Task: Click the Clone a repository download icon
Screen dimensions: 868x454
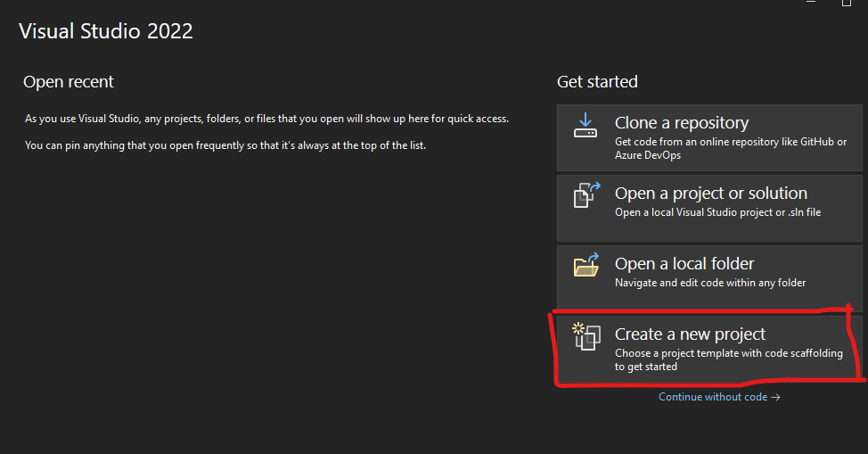Action: [585, 125]
